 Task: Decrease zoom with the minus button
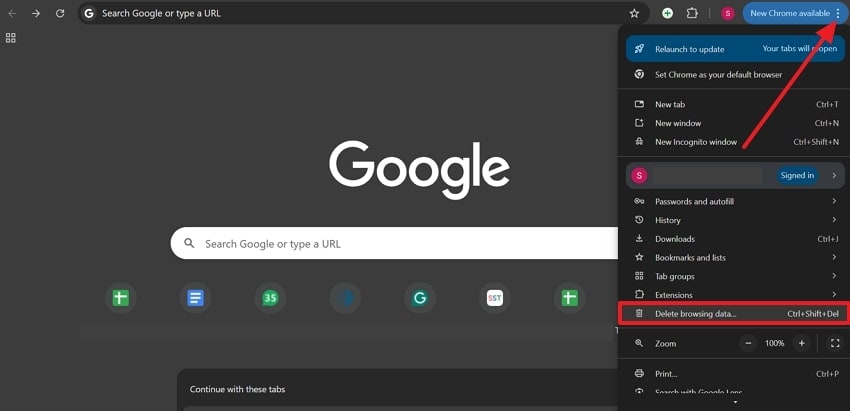pos(748,343)
